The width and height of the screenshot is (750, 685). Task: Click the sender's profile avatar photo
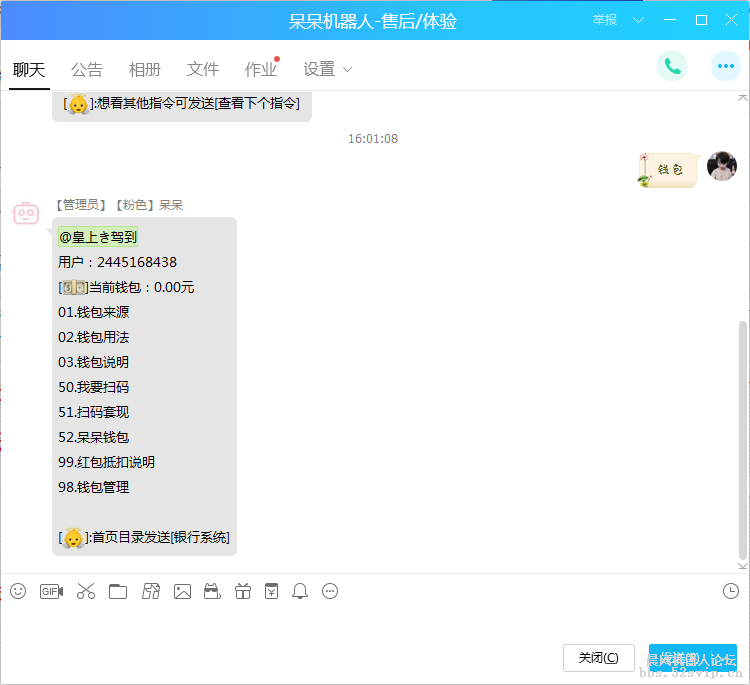[x=722, y=166]
